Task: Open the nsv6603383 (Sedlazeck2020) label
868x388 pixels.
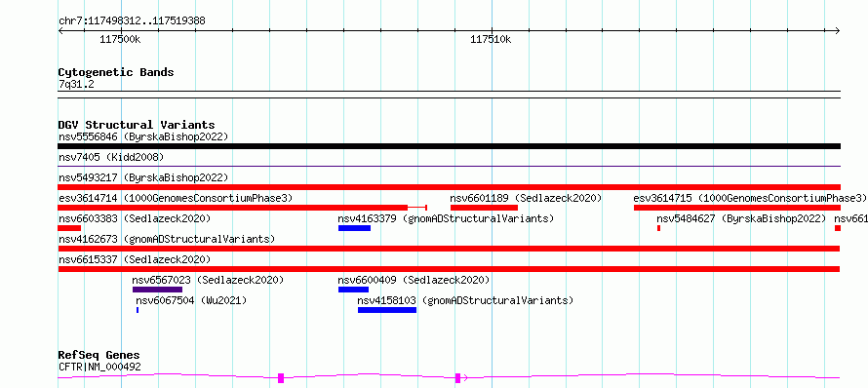Action: 135,218
